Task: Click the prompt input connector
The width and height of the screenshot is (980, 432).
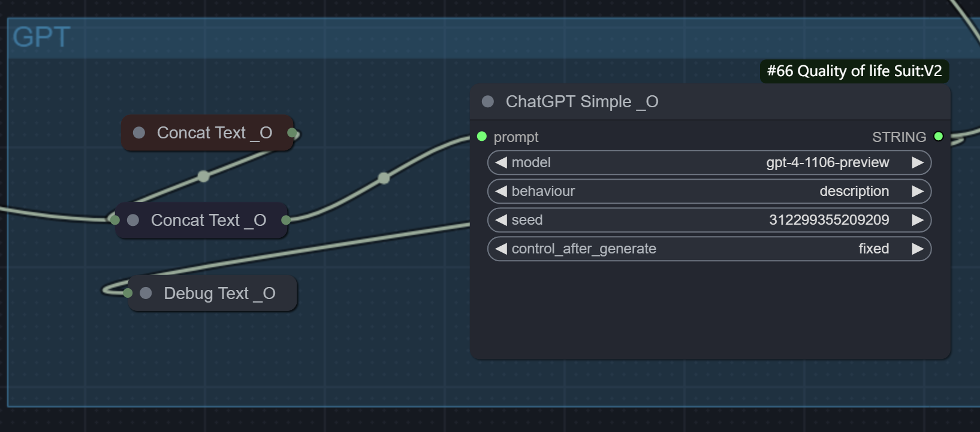Action: (481, 137)
